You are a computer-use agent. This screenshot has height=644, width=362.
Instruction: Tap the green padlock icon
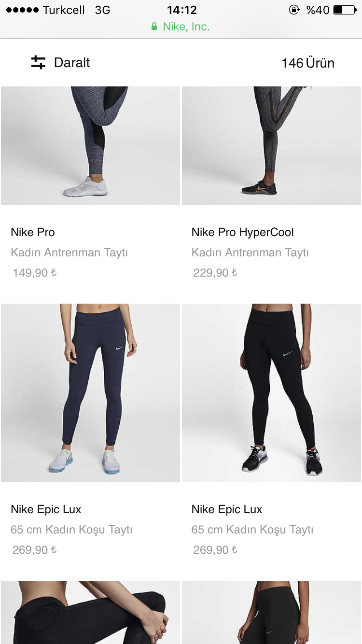pyautogui.click(x=154, y=27)
